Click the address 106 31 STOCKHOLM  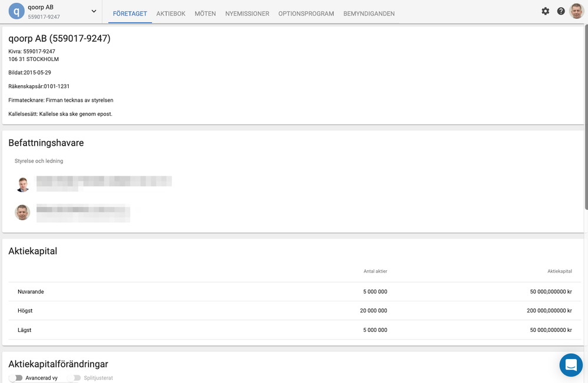pos(34,59)
